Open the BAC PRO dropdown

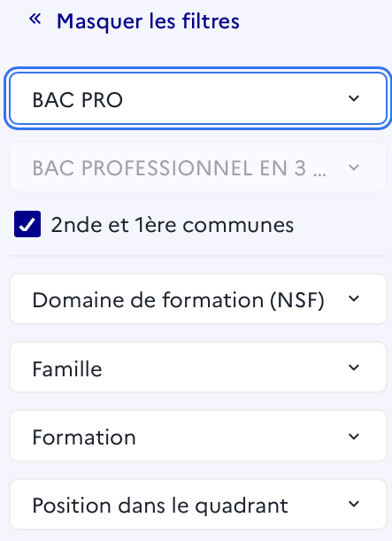coord(198,98)
